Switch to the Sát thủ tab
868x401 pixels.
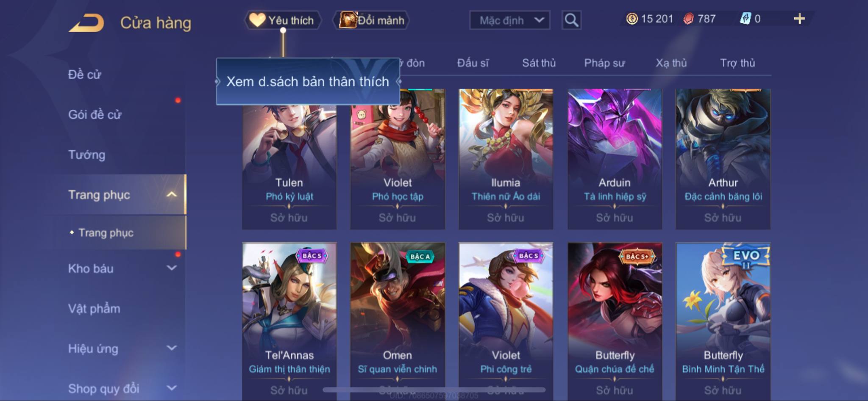tap(538, 63)
